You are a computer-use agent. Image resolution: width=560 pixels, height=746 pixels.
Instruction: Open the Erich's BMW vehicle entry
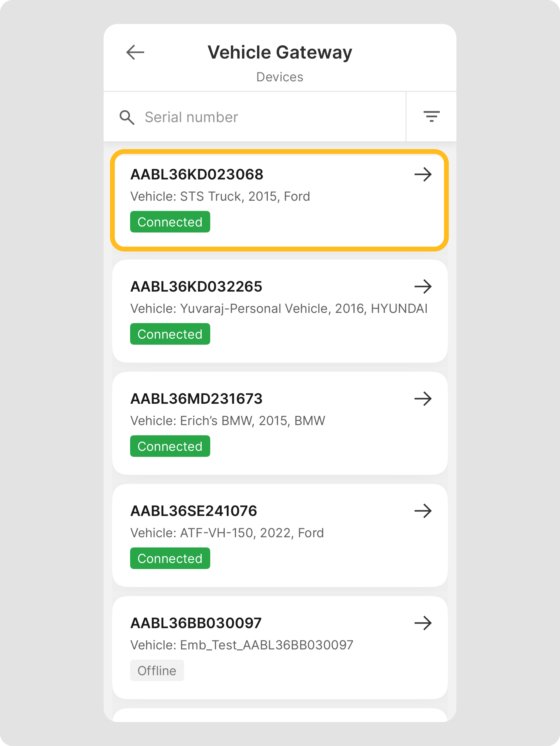tap(228, 421)
